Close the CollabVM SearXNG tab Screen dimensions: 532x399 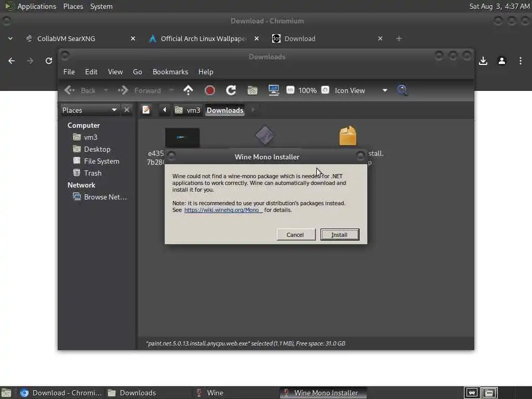(x=133, y=38)
